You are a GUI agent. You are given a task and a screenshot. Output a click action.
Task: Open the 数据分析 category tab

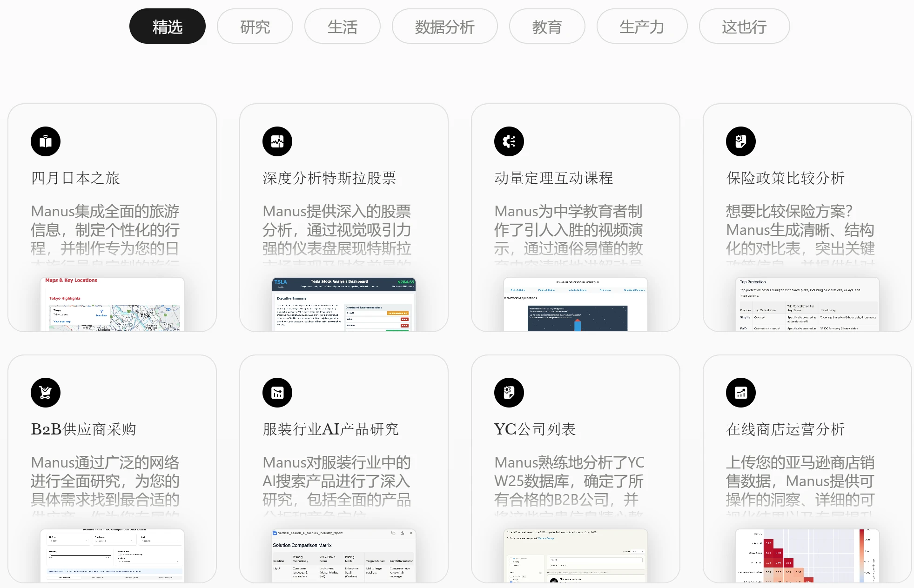(444, 27)
